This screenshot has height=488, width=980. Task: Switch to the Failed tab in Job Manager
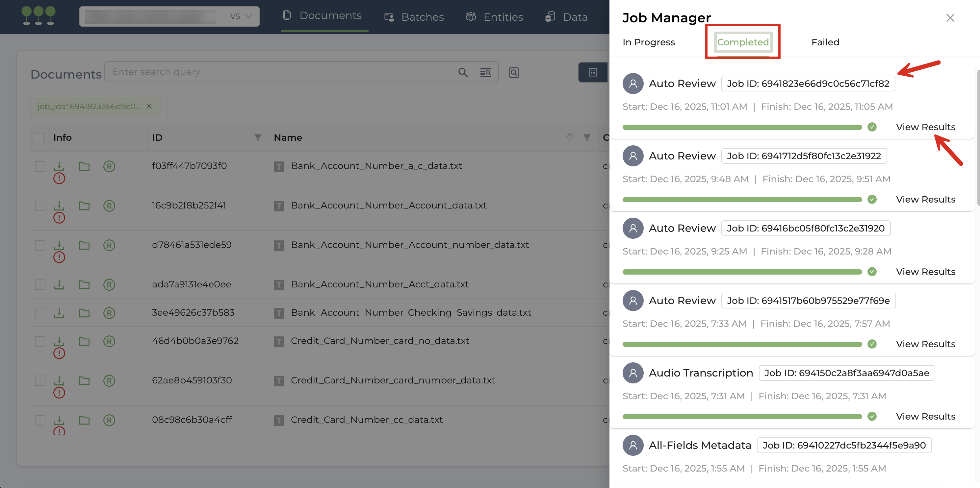coord(825,42)
